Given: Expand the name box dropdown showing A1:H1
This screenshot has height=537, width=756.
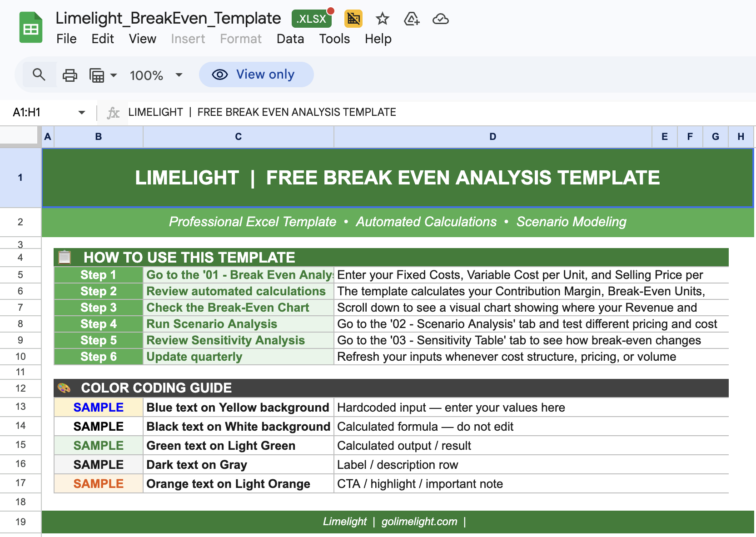Looking at the screenshot, I should 81,112.
